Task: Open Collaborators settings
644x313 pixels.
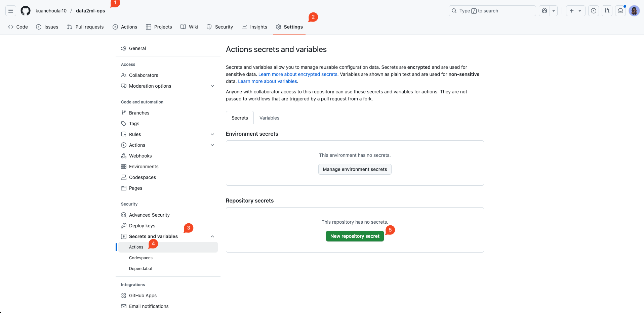Action: pyautogui.click(x=168, y=75)
